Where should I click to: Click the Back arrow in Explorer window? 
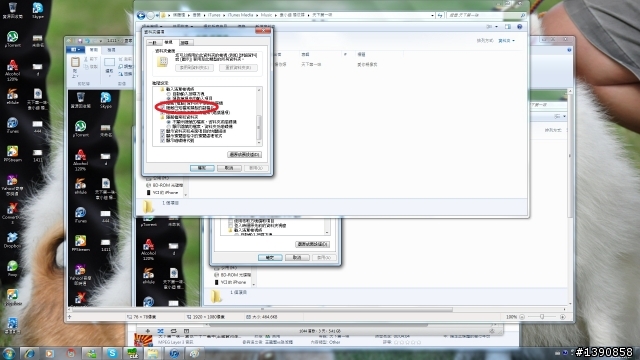(x=141, y=16)
